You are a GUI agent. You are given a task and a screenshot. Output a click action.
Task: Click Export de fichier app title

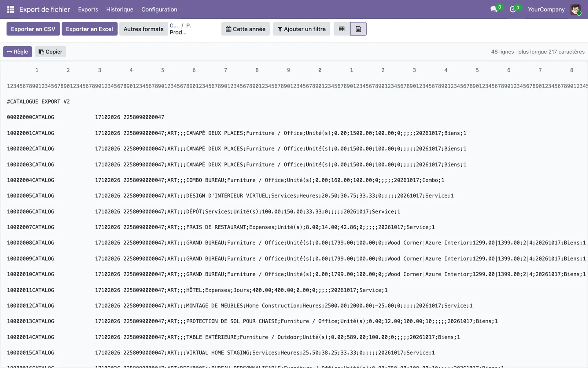(x=45, y=9)
